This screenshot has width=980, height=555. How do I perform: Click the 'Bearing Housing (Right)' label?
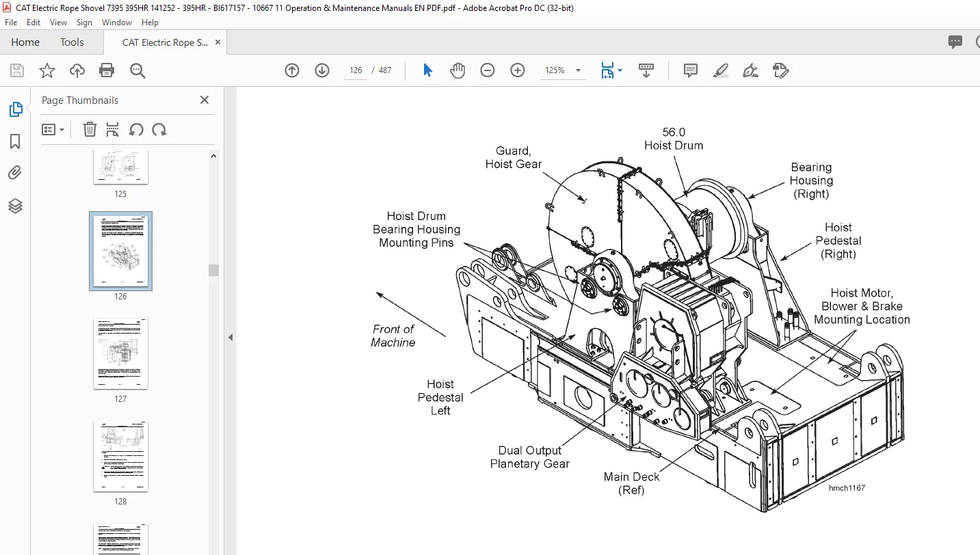[x=811, y=180]
